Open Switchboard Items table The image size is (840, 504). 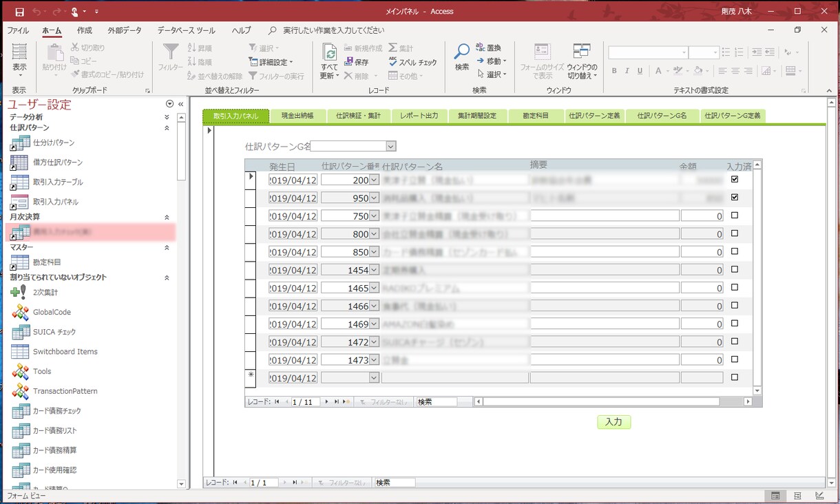[54, 351]
